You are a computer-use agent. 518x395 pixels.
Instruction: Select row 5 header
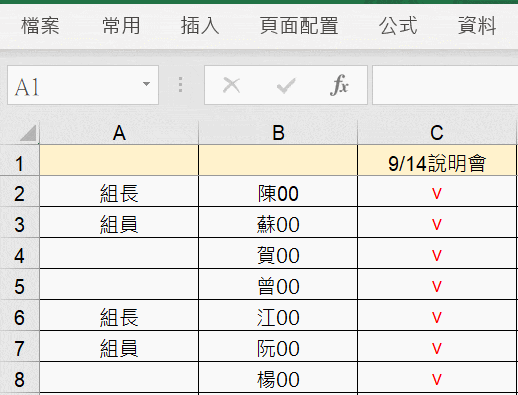[19, 284]
